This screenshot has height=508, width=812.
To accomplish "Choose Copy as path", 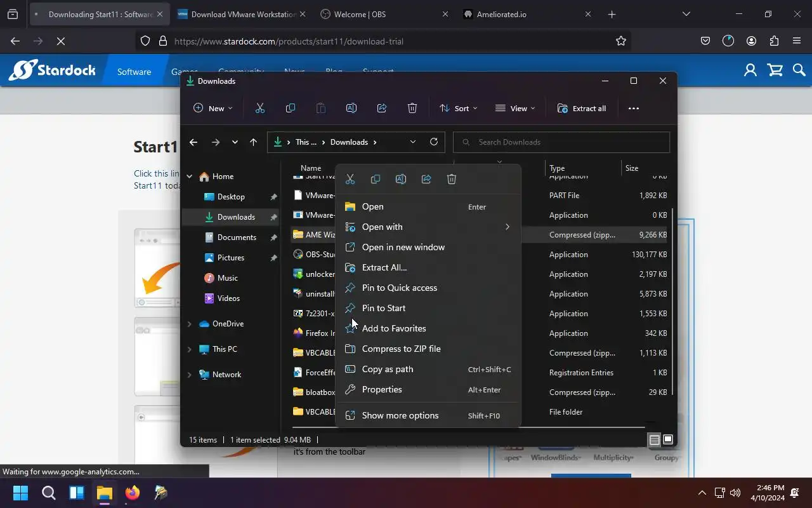I will click(x=428, y=369).
